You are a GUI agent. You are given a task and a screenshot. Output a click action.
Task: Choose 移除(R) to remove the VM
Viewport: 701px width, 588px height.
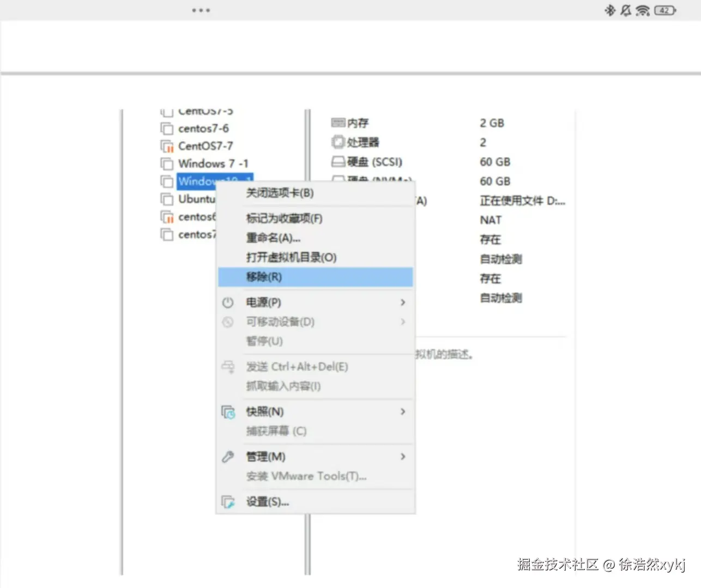[315, 277]
